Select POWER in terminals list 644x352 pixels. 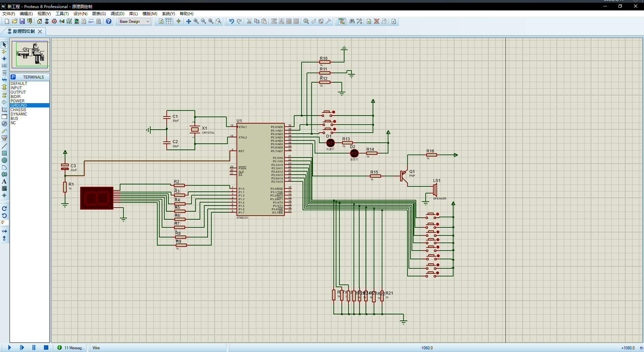click(x=17, y=101)
